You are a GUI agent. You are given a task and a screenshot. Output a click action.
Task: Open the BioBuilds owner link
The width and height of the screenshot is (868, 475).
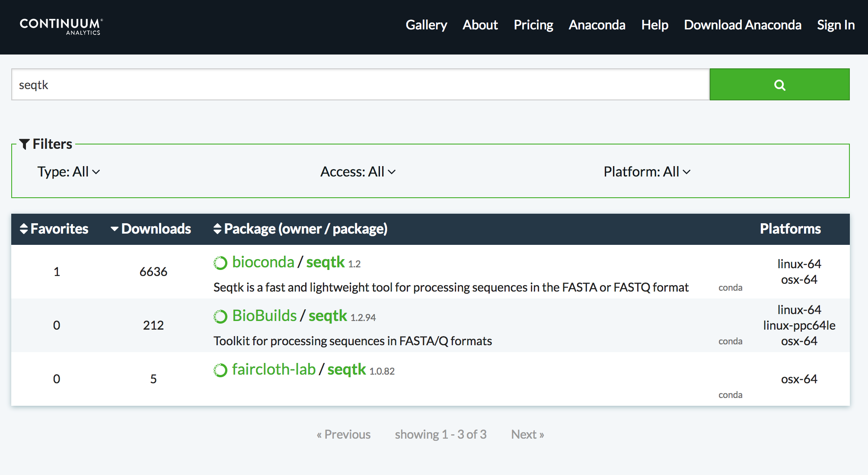click(265, 316)
